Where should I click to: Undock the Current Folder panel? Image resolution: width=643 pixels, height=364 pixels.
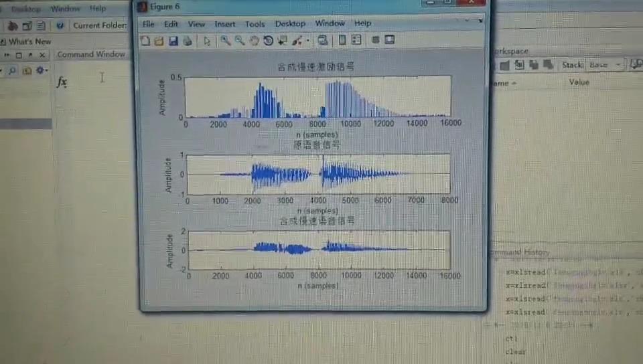point(30,55)
